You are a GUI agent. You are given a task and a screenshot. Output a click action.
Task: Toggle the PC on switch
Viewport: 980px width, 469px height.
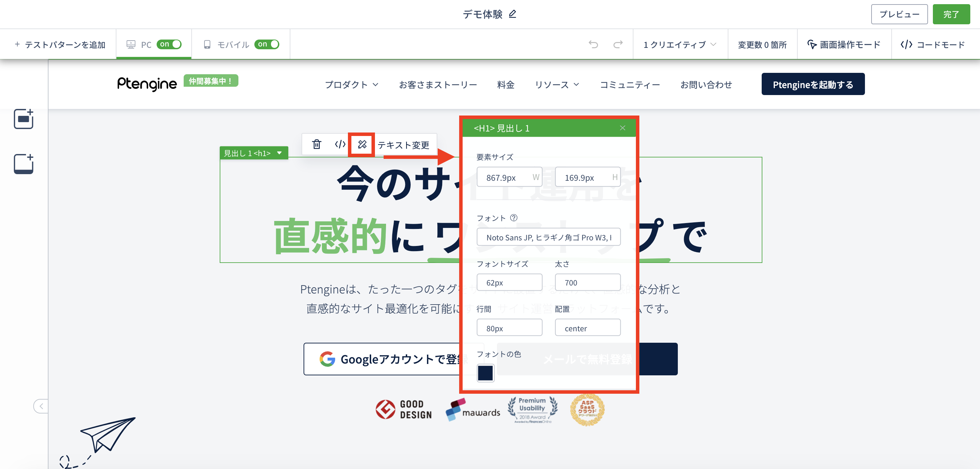pyautogui.click(x=169, y=44)
